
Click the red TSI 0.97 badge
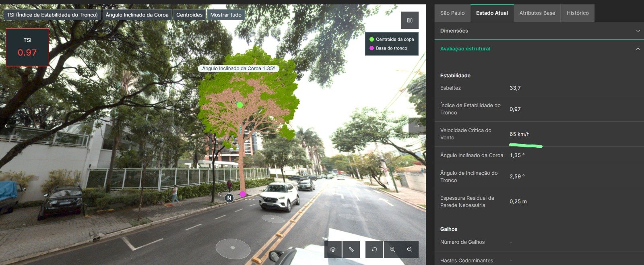(27, 47)
